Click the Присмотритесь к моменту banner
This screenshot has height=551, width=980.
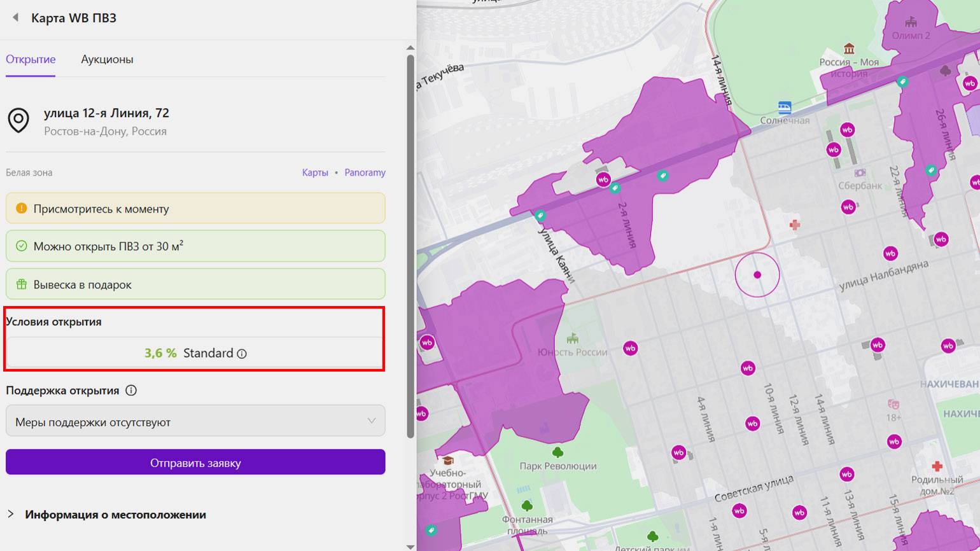pos(195,208)
